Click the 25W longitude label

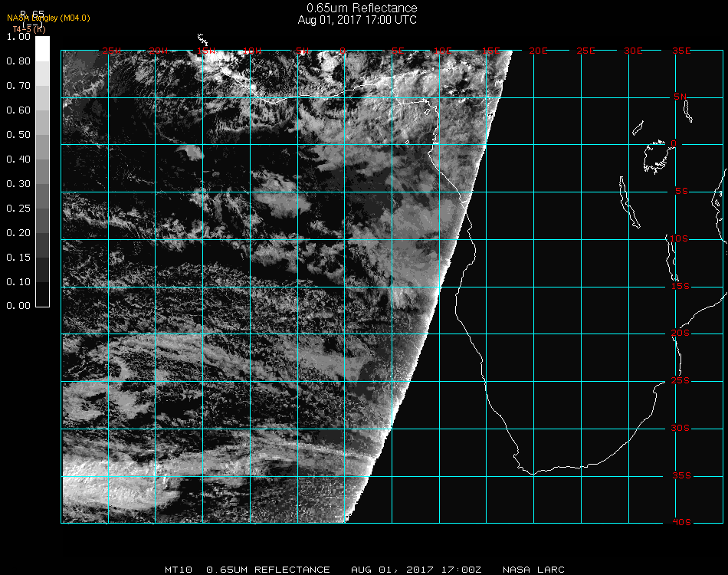111,51
